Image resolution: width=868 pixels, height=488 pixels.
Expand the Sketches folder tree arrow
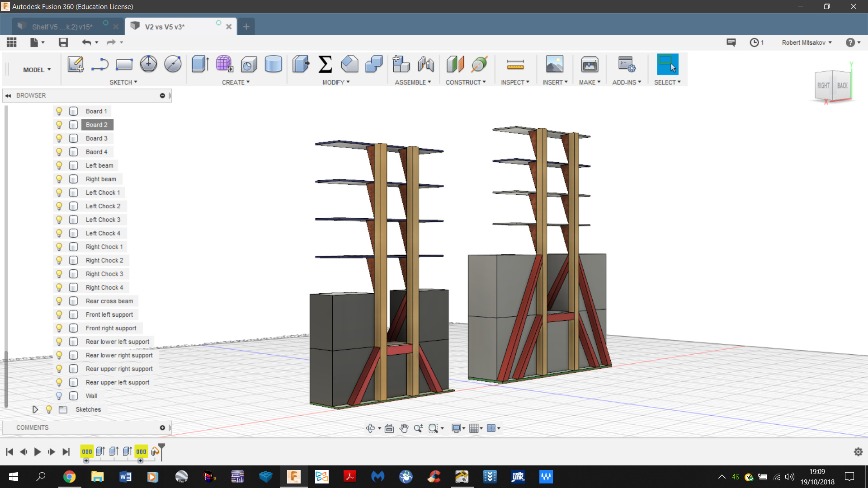pyautogui.click(x=35, y=409)
